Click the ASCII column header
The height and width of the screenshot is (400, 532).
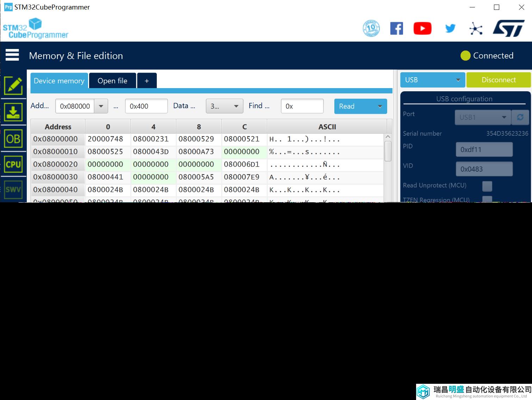[327, 127]
